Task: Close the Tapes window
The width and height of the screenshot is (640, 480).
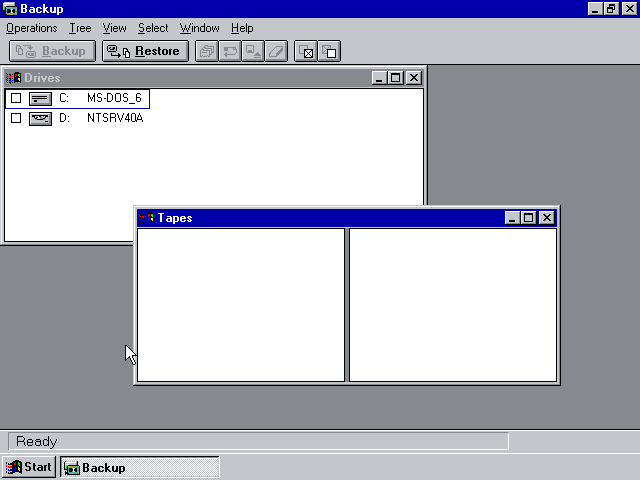Action: 547,218
